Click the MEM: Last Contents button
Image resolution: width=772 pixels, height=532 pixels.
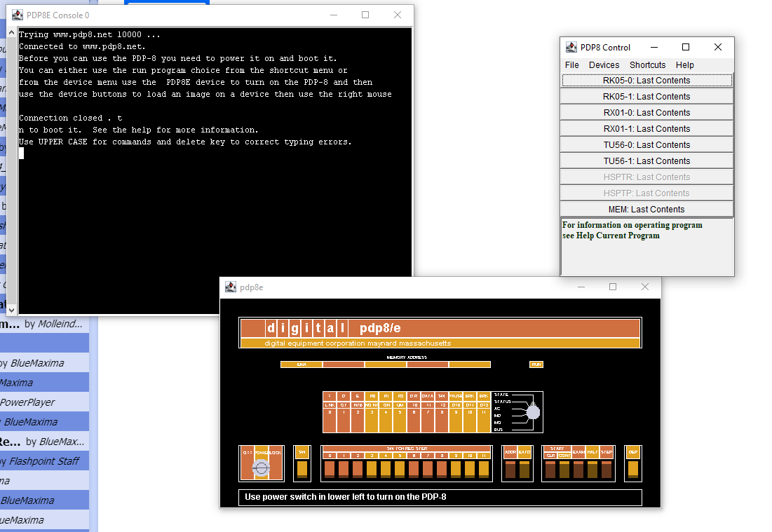646,209
